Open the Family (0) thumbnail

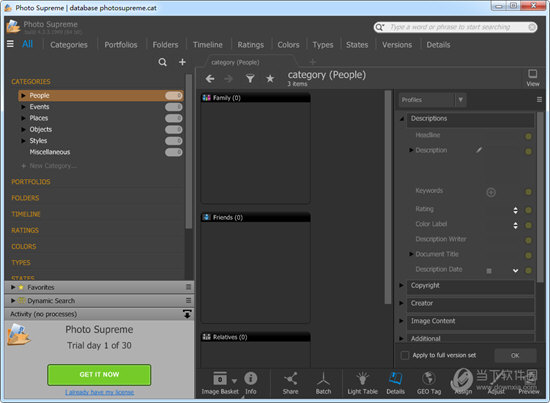coord(255,148)
